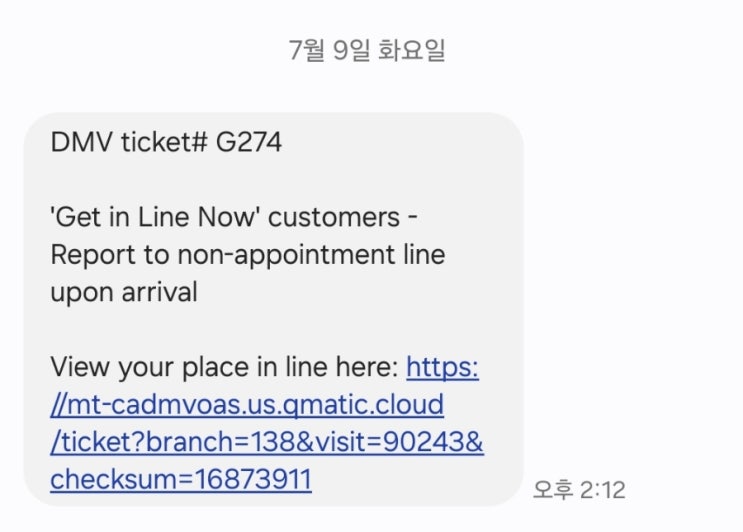Open the https link in the message
Image resolution: width=743 pixels, height=532 pixels.
point(442,368)
